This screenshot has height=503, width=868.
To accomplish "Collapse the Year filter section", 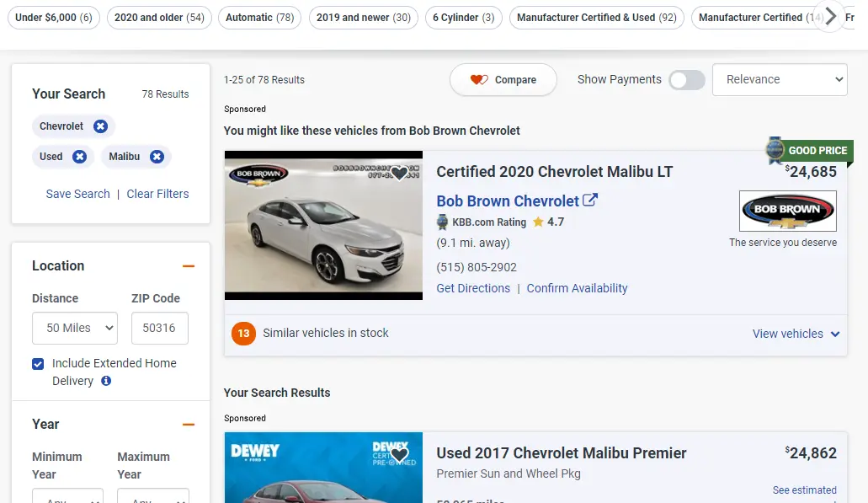I will 189,425.
